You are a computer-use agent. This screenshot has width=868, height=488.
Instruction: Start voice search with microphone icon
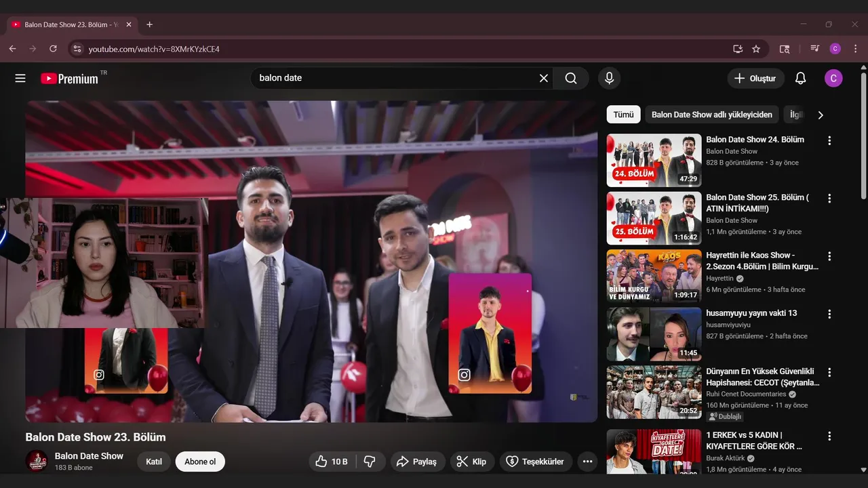pyautogui.click(x=609, y=78)
